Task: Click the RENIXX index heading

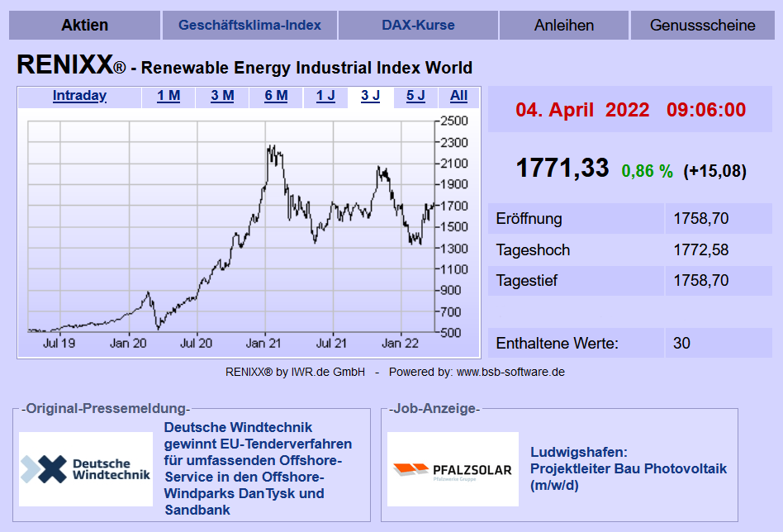Action: pos(244,65)
